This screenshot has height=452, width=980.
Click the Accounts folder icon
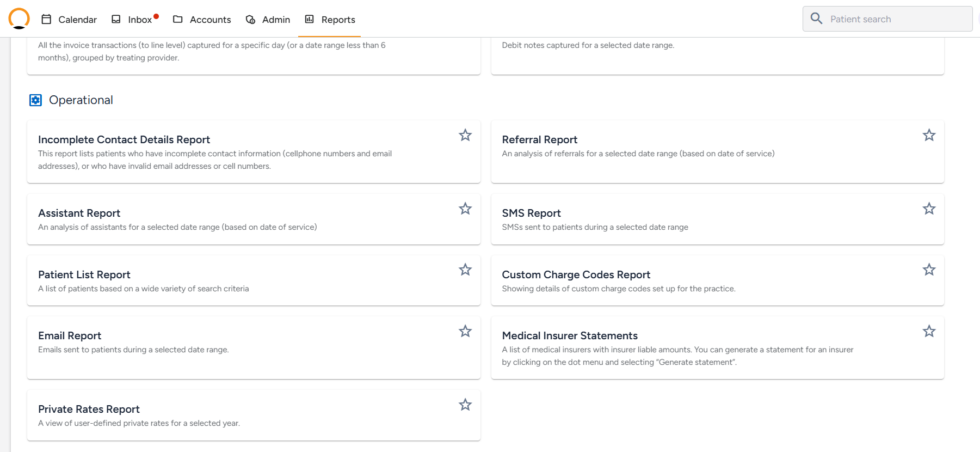[x=177, y=19]
